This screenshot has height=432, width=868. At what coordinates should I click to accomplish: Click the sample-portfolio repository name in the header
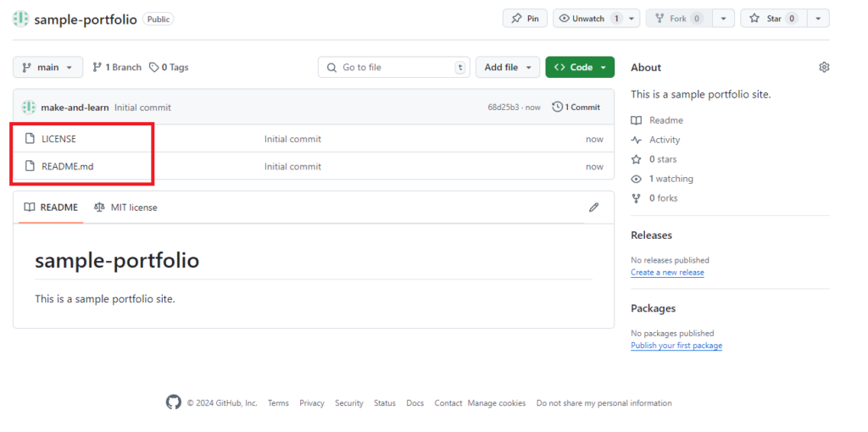(x=86, y=19)
